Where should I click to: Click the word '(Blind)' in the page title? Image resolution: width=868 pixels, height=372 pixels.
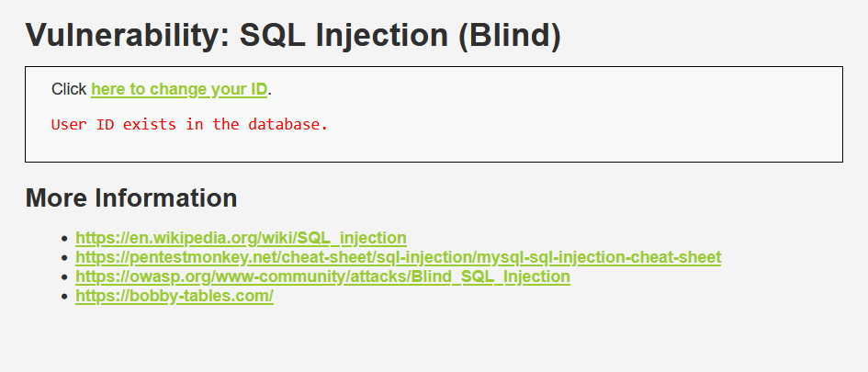click(x=510, y=36)
